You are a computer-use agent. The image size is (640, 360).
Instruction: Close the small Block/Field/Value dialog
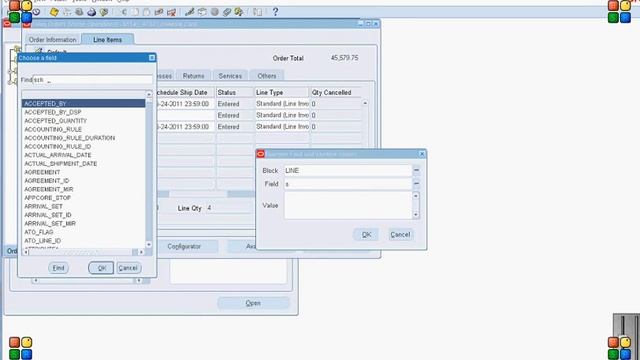(422, 154)
